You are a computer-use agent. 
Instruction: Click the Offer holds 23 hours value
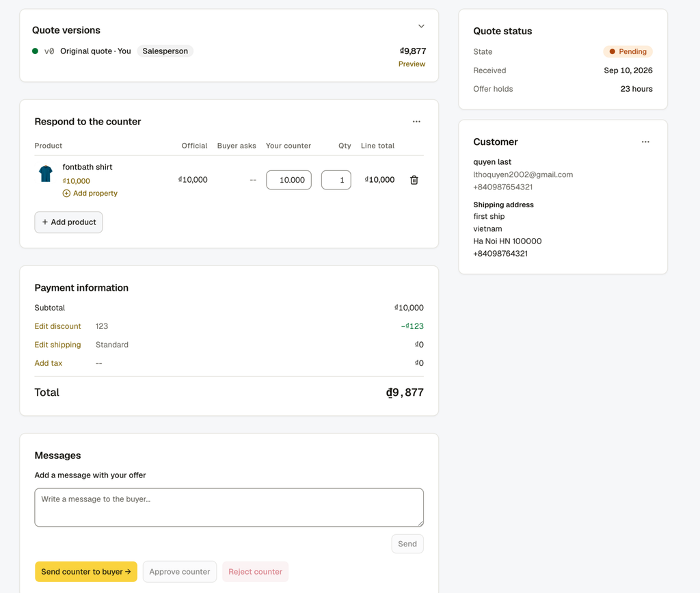pos(636,89)
